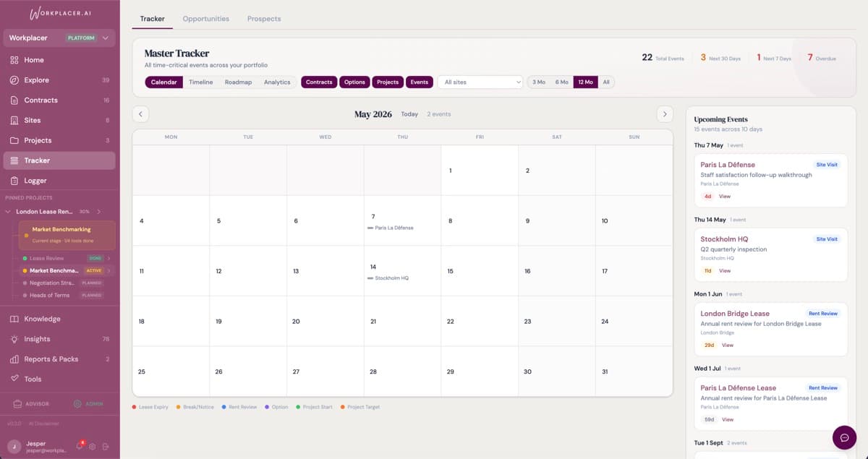Screen dimensions: 868x459
Task: Click the Next 7 Days count
Action: [x=774, y=58]
